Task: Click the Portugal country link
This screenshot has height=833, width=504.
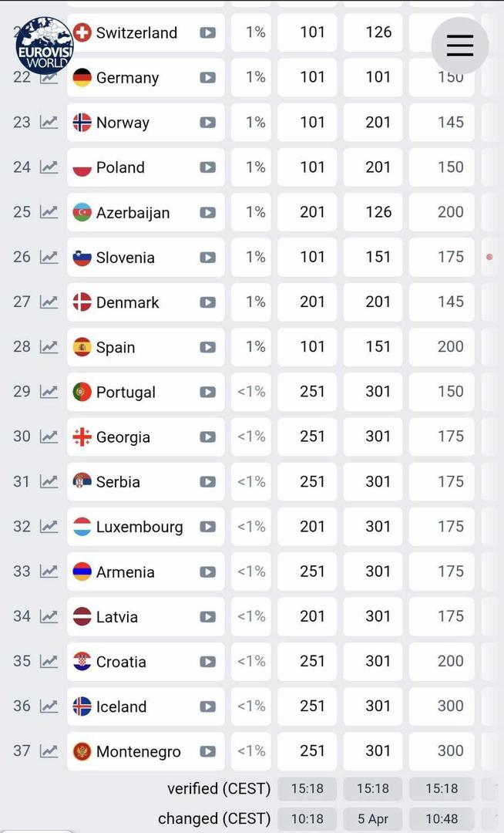Action: point(126,393)
